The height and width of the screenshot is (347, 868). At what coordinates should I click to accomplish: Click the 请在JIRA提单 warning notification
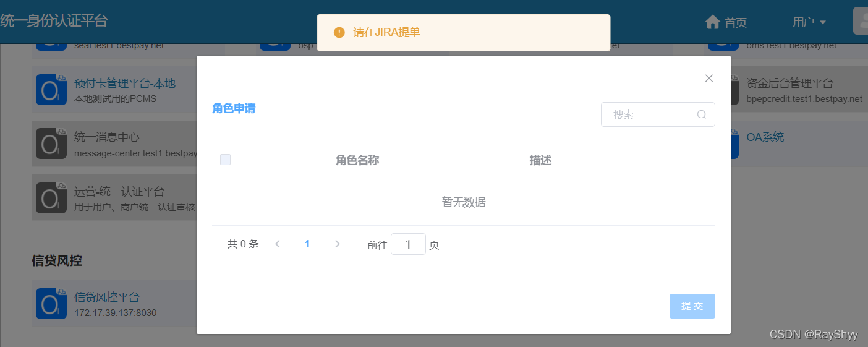464,33
